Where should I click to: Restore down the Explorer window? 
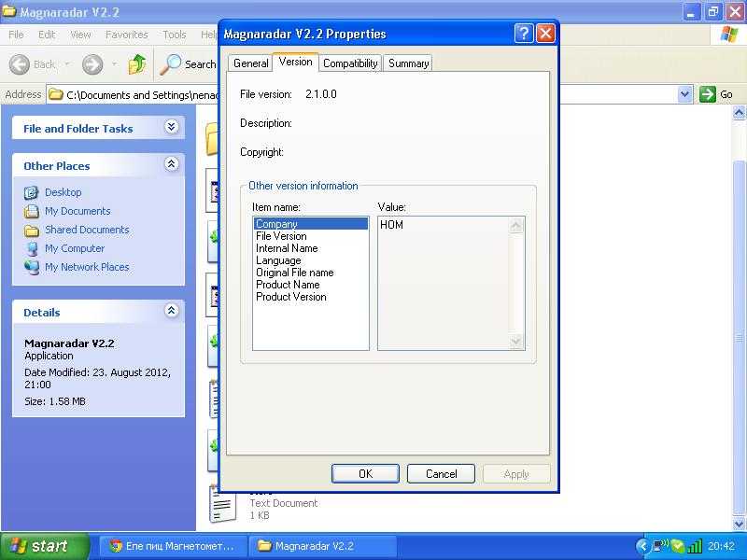coord(713,11)
